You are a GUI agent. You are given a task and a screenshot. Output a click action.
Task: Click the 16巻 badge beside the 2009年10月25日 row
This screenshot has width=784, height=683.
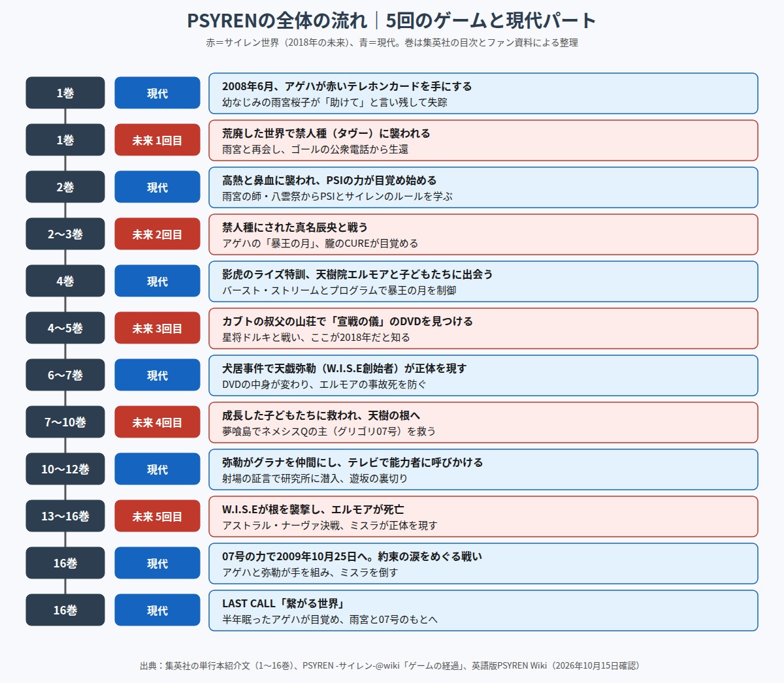pyautogui.click(x=65, y=563)
